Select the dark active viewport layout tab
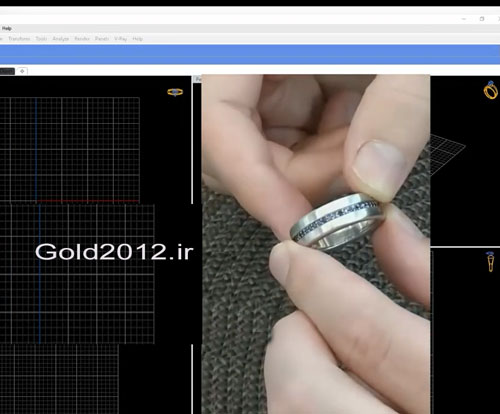 [7, 71]
